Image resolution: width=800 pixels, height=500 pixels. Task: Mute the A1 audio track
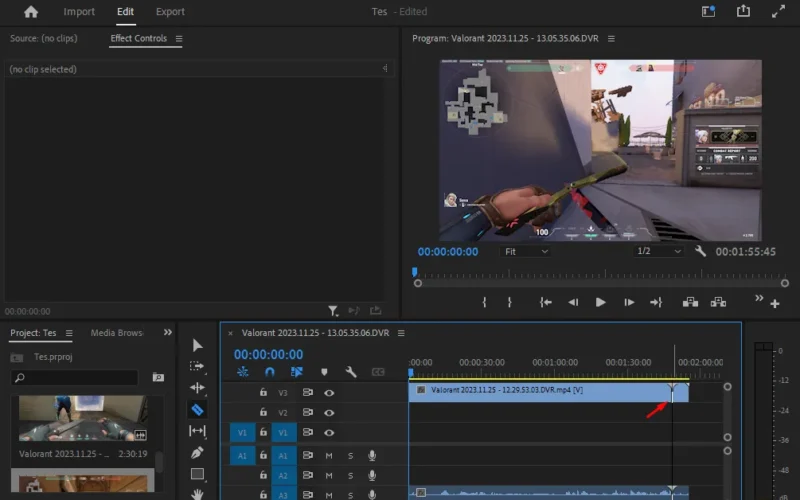(329, 456)
